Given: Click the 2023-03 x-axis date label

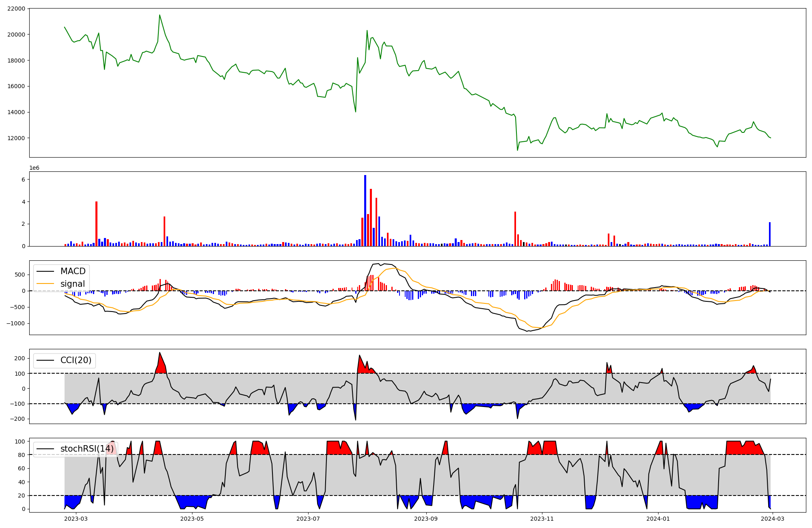Looking at the screenshot, I should click(76, 518).
